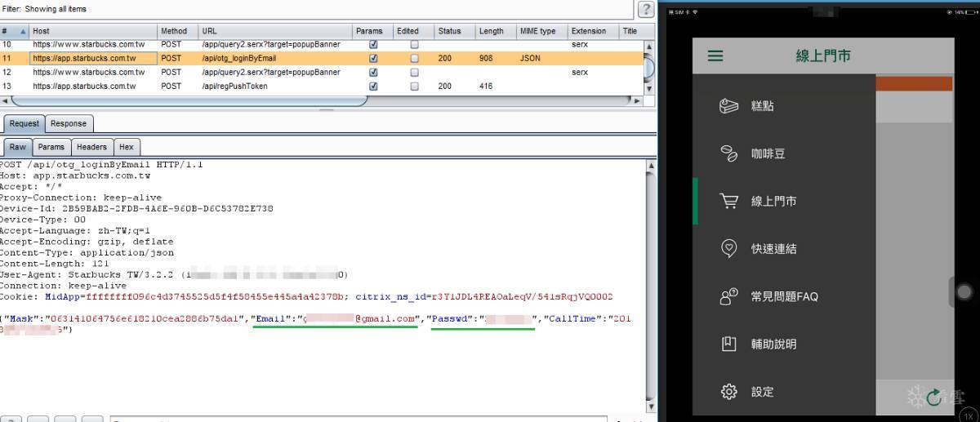The width and height of the screenshot is (980, 422).
Task: Open the hamburger menu in the Starbucks app
Action: tap(715, 56)
